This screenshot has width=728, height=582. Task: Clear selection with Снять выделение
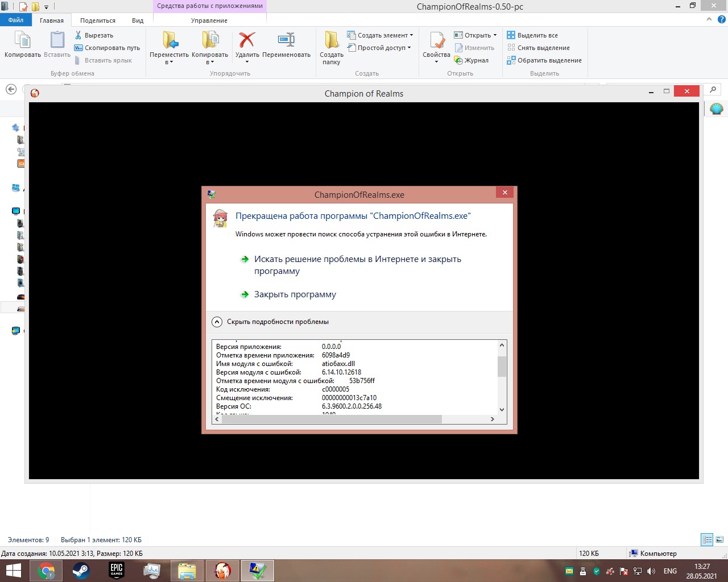(x=538, y=48)
